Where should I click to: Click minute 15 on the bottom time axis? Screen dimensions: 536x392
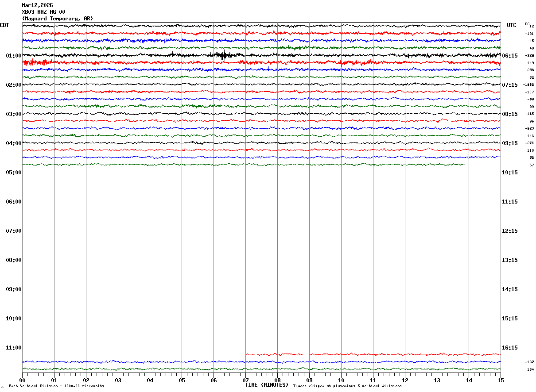pos(501,380)
